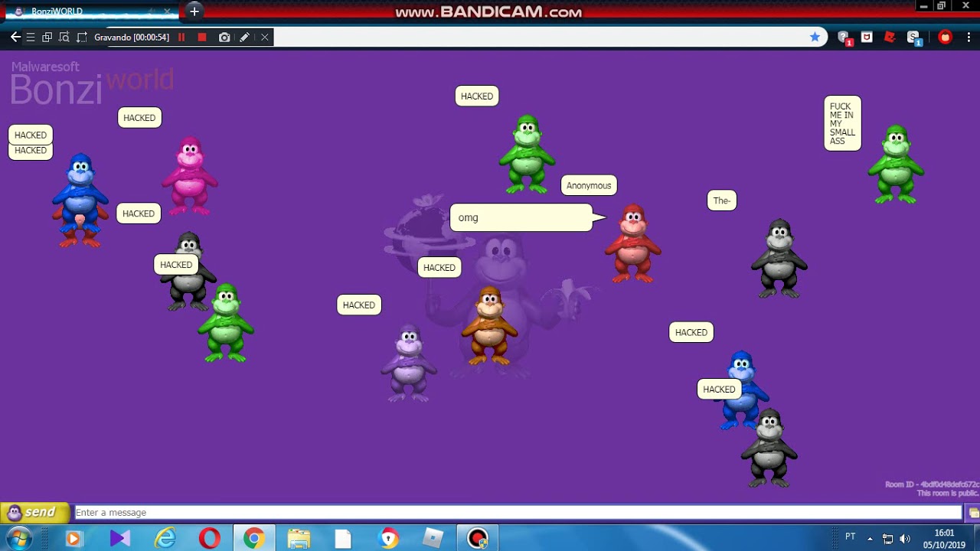
Task: Close the Bandicam recording toolbar
Action: [265, 37]
